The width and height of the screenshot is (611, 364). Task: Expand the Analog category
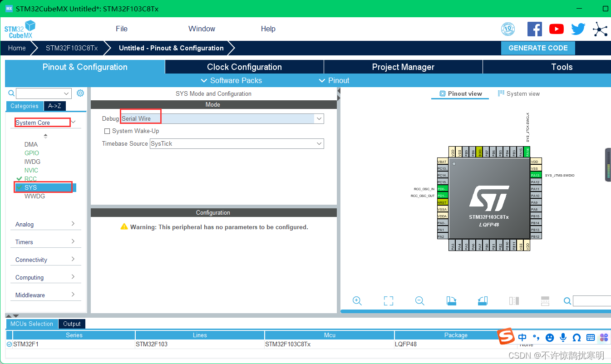45,224
